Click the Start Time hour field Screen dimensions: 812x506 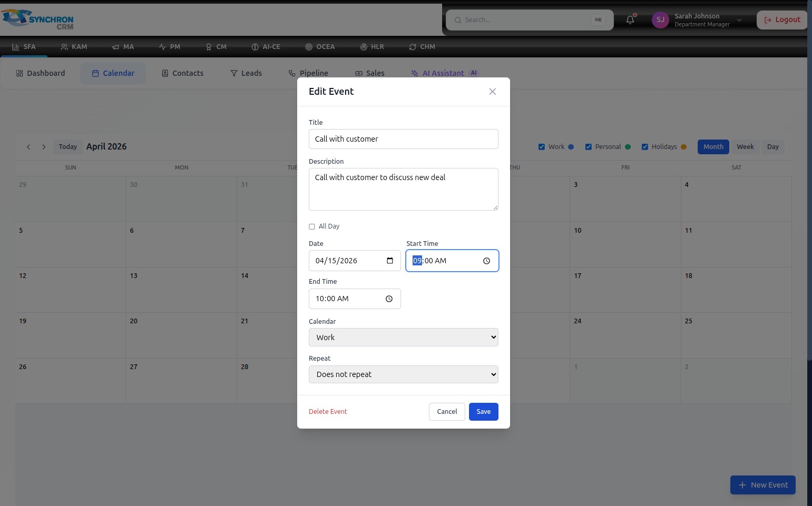click(x=417, y=261)
